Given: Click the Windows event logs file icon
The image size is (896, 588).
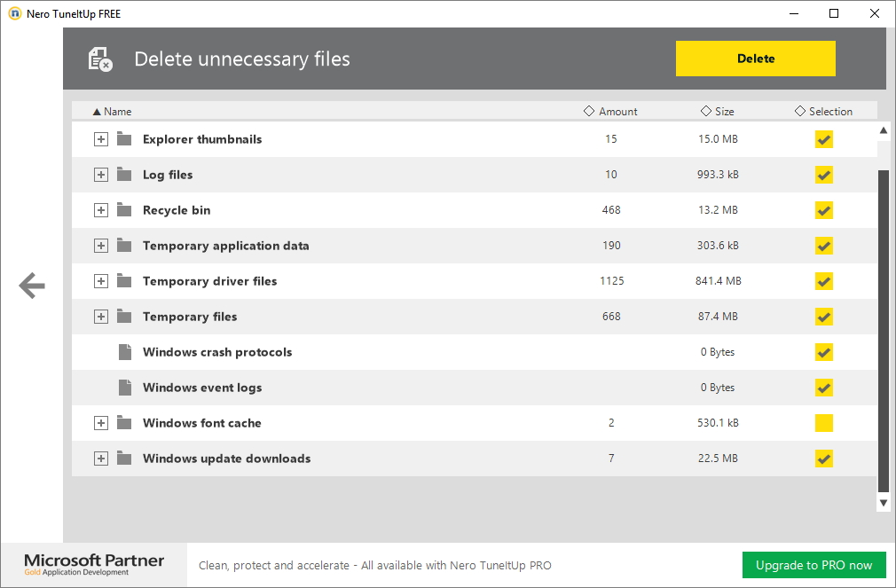Looking at the screenshot, I should pyautogui.click(x=124, y=388).
